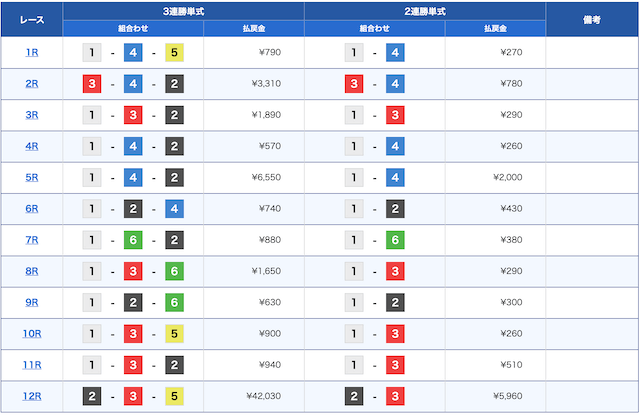Image resolution: width=640 pixels, height=415 pixels.
Task: Click black boat 2 badge in 9R exacta
Action: pyautogui.click(x=395, y=302)
